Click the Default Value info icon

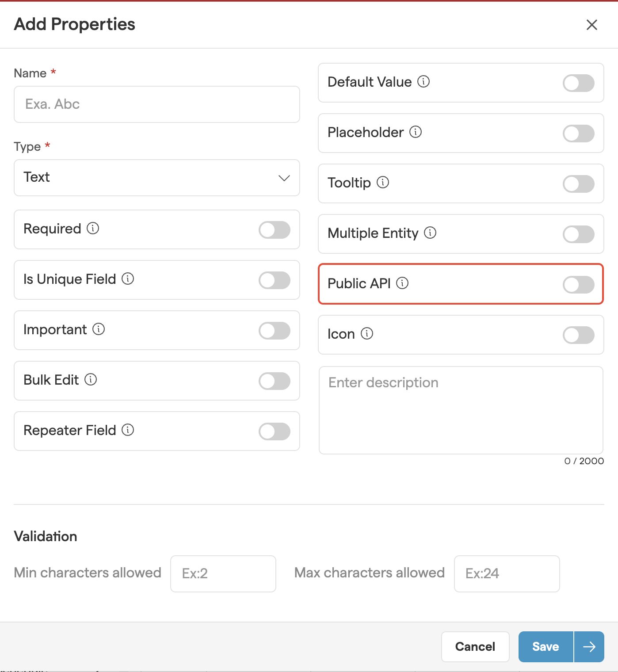tap(423, 82)
